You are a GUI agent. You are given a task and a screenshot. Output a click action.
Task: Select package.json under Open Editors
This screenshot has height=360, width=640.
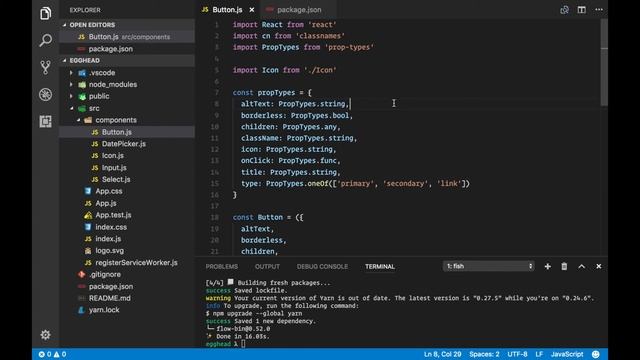pos(127,49)
